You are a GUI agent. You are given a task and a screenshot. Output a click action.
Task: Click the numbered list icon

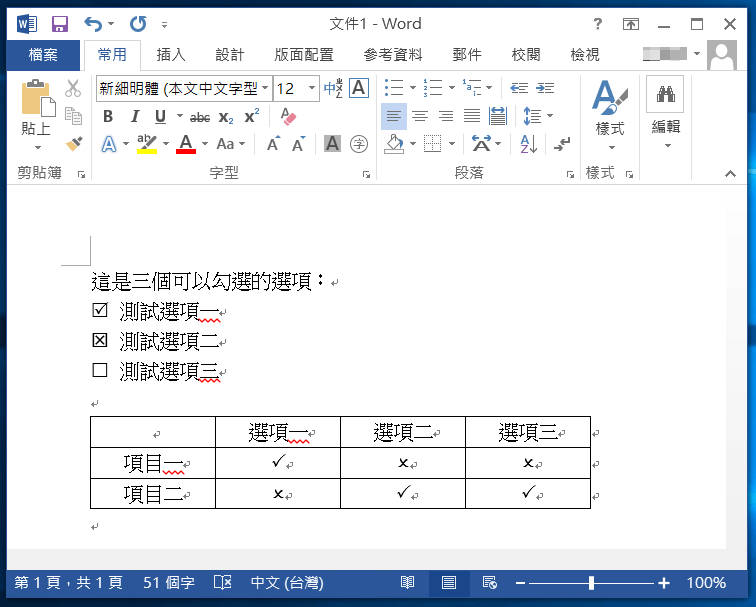pyautogui.click(x=432, y=88)
